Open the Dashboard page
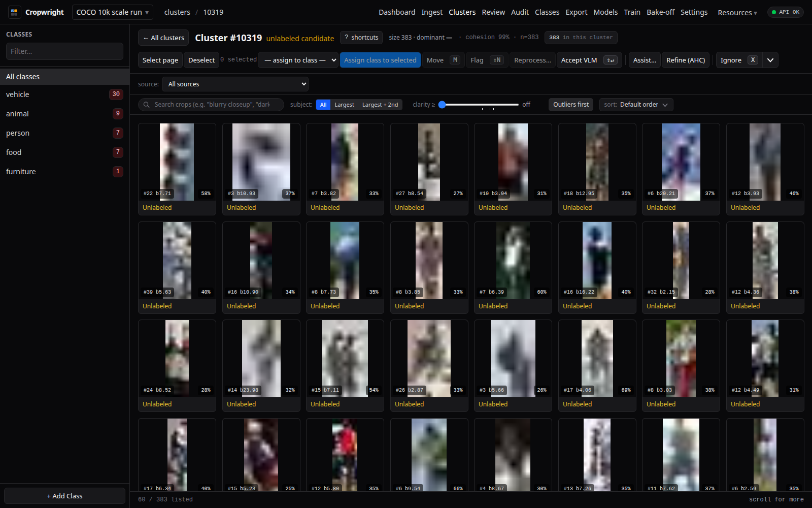 pos(397,12)
